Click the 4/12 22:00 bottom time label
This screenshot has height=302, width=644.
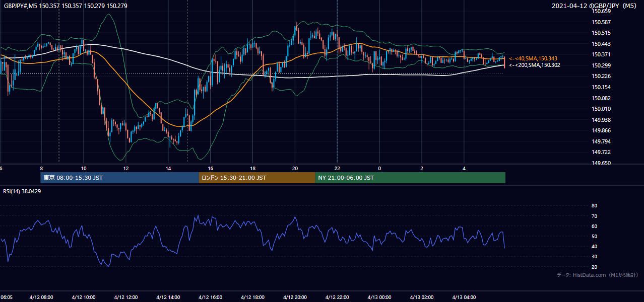[337, 297]
